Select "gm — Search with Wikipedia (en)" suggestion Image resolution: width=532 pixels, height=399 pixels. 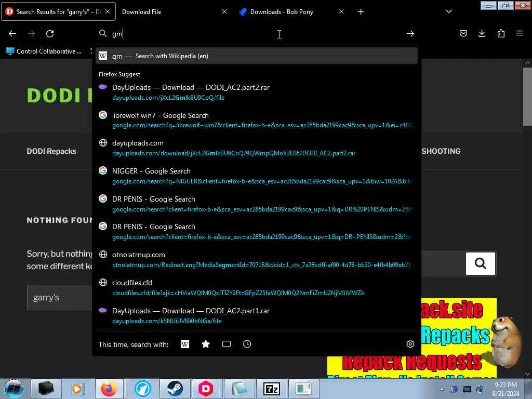(256, 56)
